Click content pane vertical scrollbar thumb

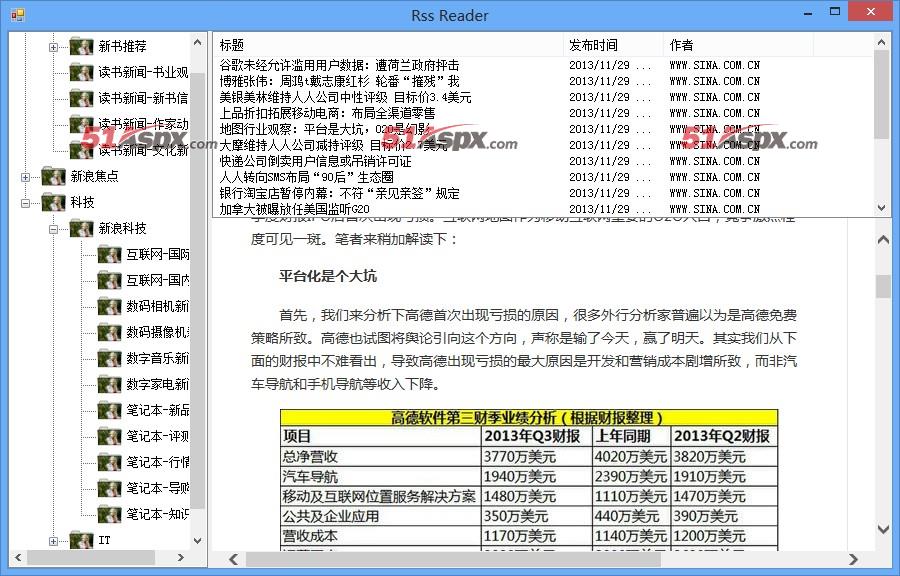[x=883, y=286]
